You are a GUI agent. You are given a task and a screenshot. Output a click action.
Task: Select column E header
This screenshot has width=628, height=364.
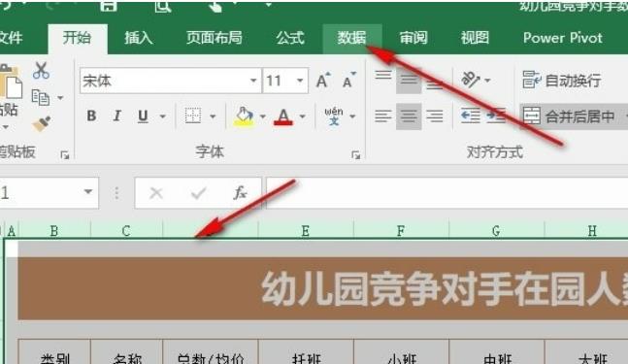click(x=306, y=231)
